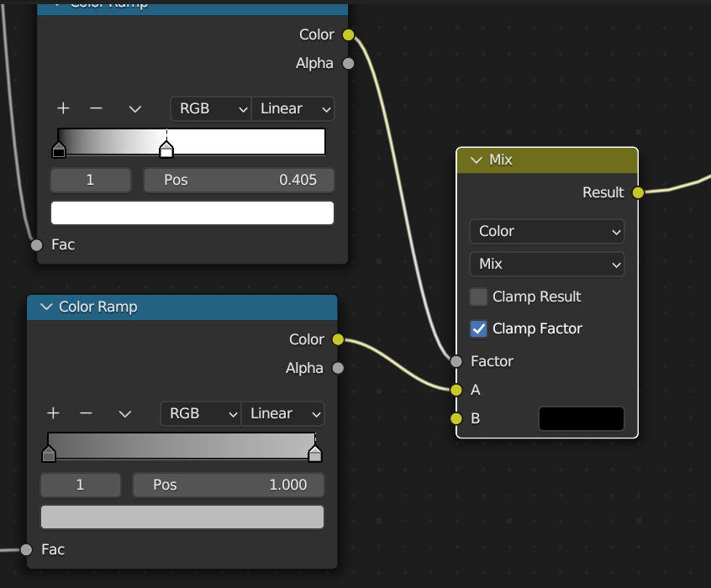
Task: Click the Alpha output socket of the lower Color Ramp
Action: (x=338, y=368)
